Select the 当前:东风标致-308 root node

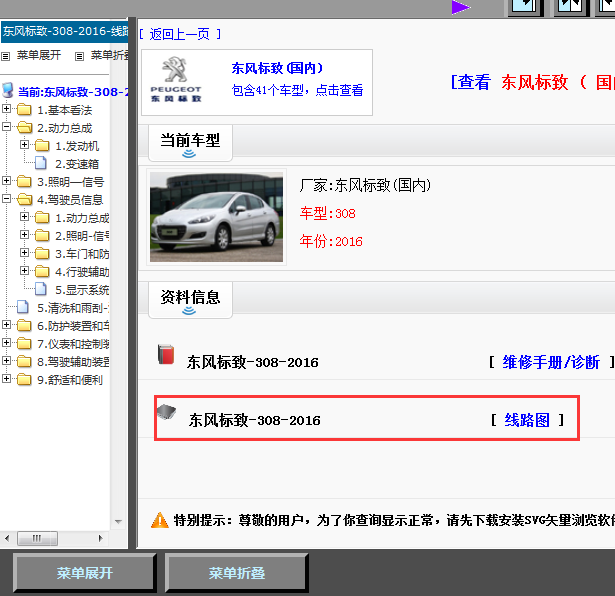pyautogui.click(x=73, y=92)
